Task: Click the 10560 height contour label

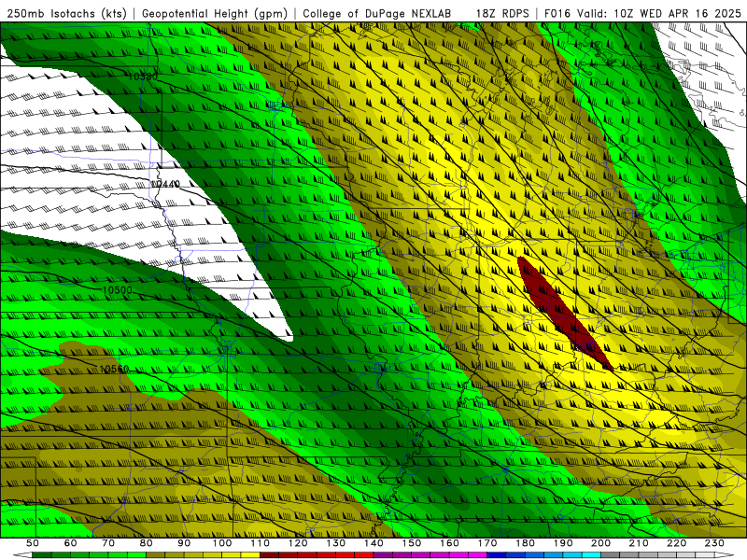Action: coord(114,369)
